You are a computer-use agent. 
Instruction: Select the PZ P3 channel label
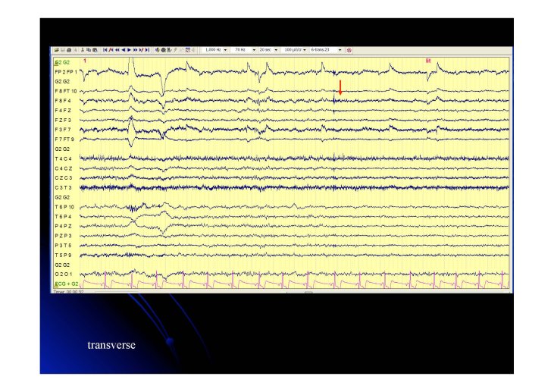[63, 236]
